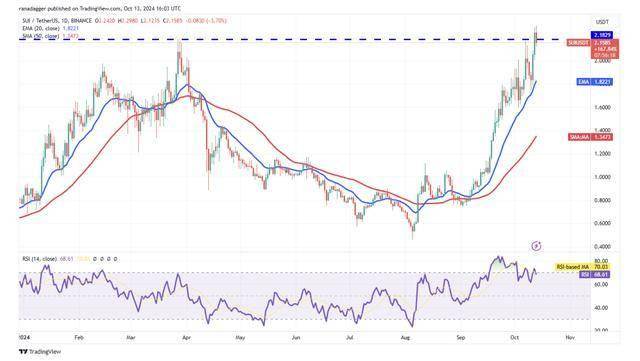Click the Feb label on the time axis

[x=79, y=338]
